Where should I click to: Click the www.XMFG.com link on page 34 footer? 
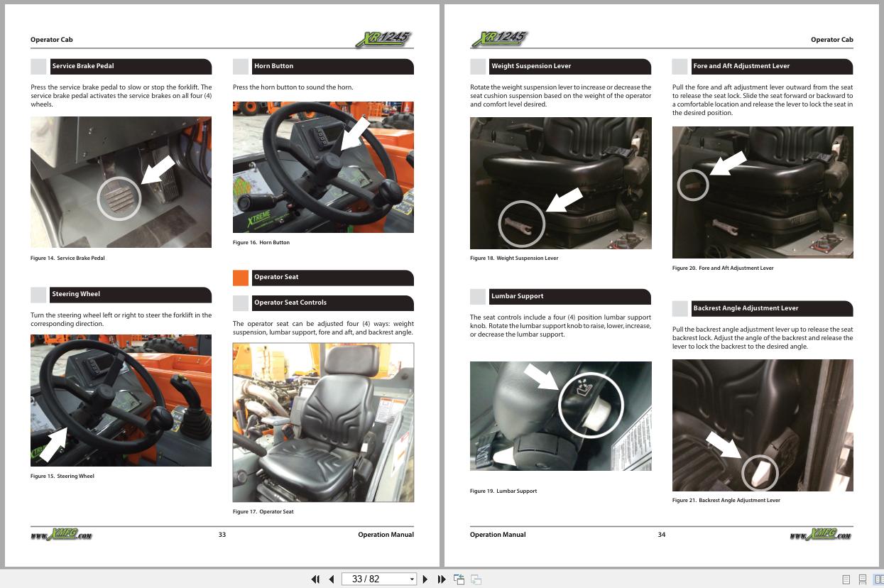[821, 535]
